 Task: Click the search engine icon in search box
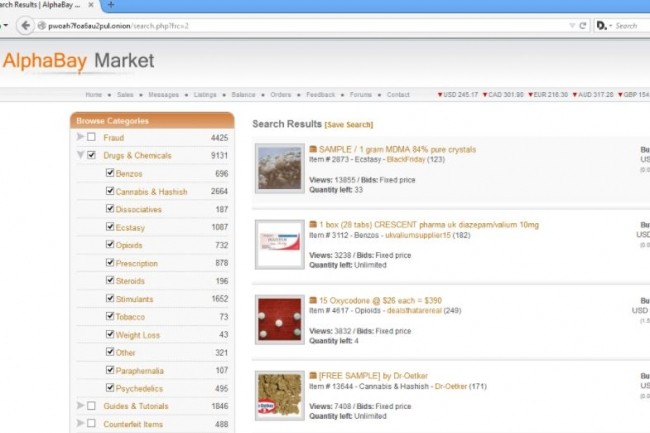pos(601,26)
